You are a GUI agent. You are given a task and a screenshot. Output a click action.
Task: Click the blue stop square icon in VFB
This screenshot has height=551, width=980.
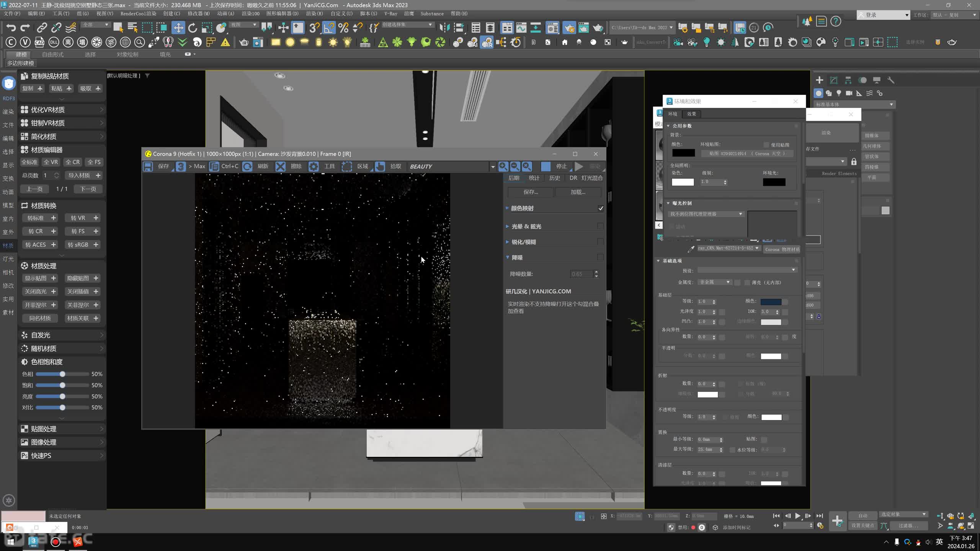(546, 166)
